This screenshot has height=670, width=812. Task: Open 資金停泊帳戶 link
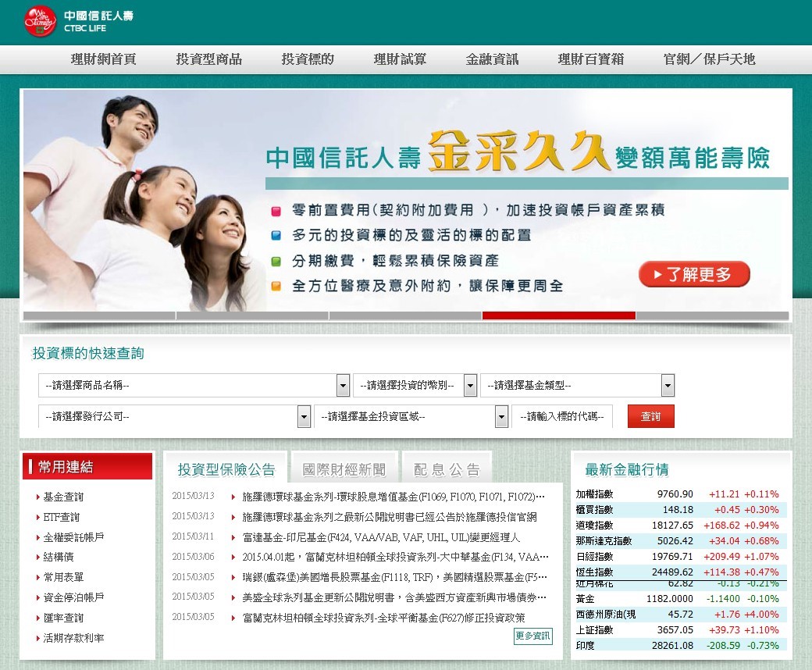pyautogui.click(x=73, y=597)
